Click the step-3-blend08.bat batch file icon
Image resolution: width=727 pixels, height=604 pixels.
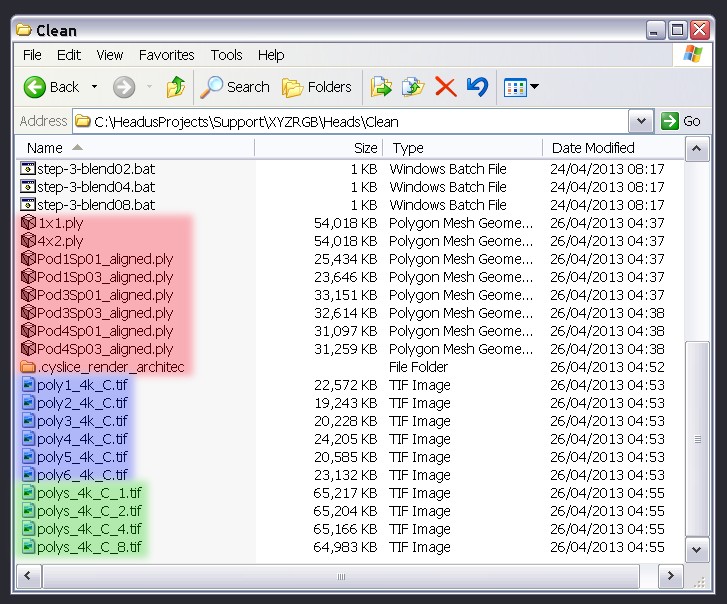point(28,204)
